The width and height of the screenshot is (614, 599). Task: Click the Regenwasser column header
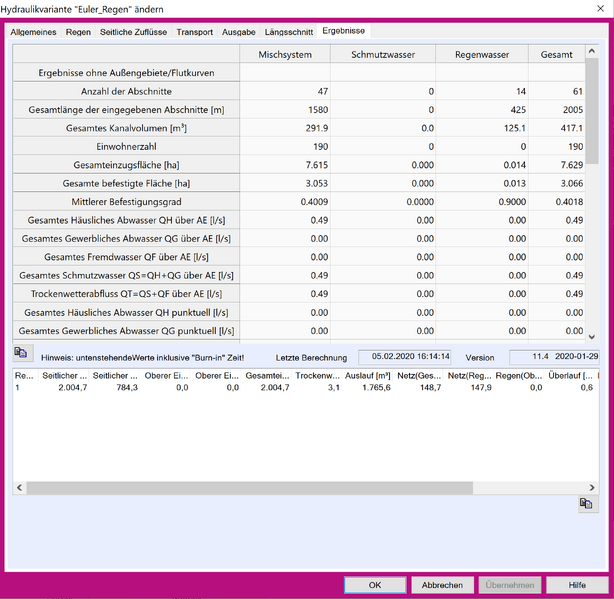(x=482, y=54)
